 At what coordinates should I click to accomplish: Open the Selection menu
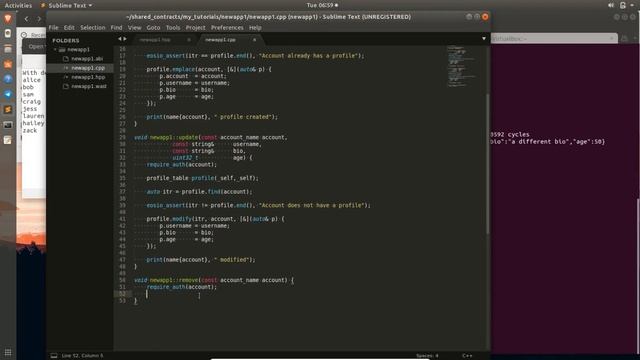[93, 28]
